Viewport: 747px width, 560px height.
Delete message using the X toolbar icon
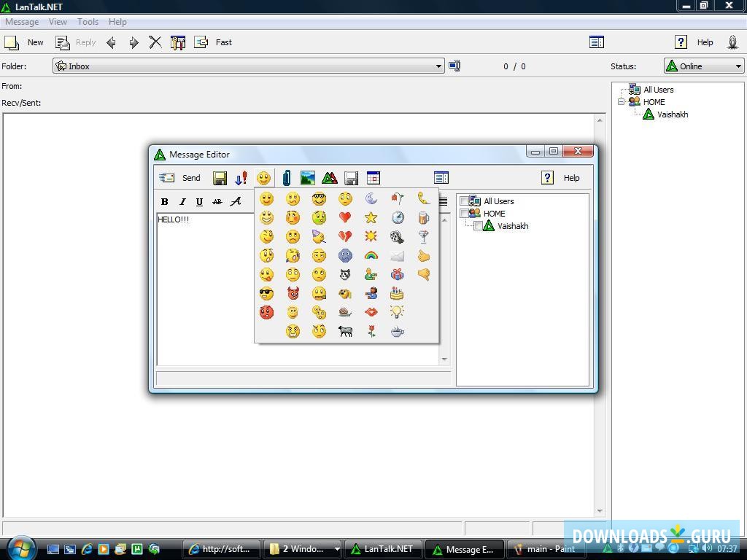tap(155, 42)
